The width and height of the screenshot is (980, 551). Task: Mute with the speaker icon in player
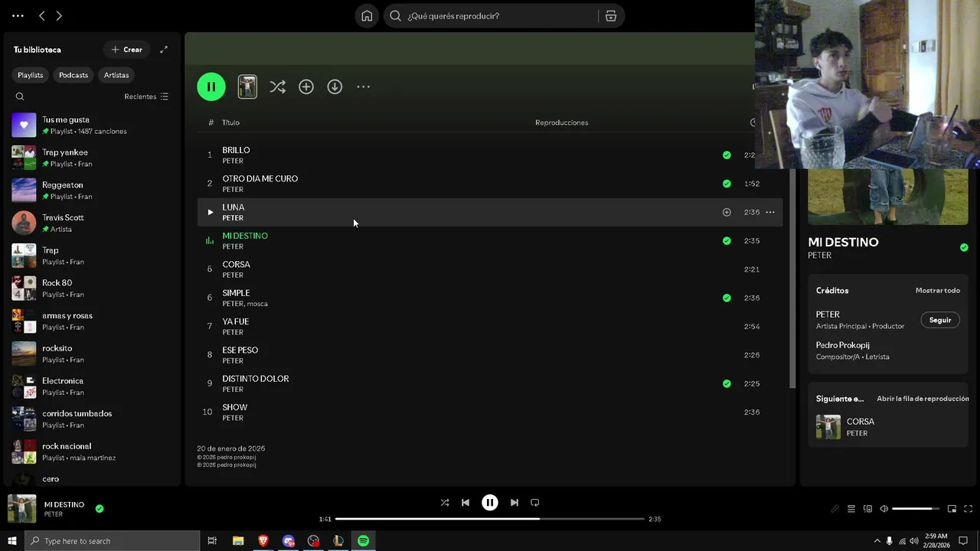click(x=884, y=509)
